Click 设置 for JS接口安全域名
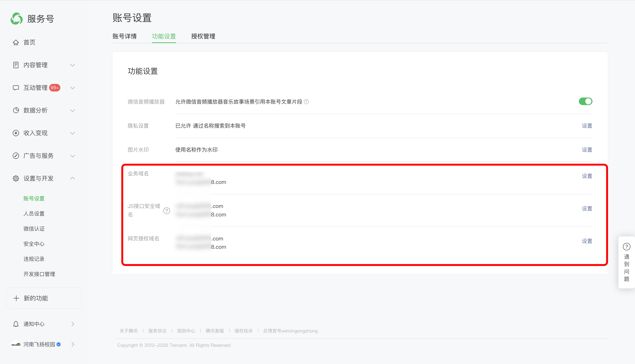The width and height of the screenshot is (635, 364). pyautogui.click(x=587, y=208)
